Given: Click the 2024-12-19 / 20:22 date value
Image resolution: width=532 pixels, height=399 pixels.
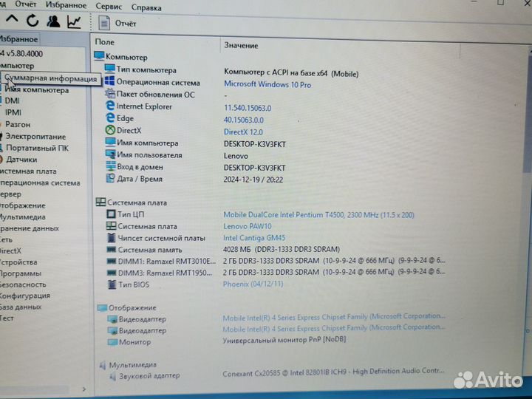Looking at the screenshot, I should 253,180.
